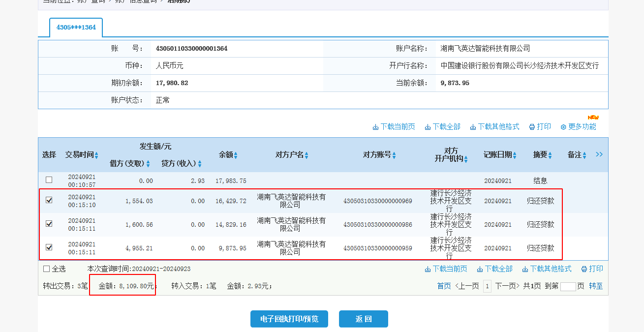Click gear icon beside 更多功能

pos(563,127)
